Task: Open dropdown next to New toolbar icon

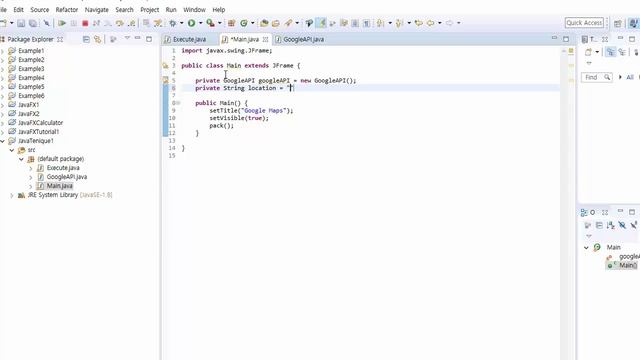Action: (11, 23)
